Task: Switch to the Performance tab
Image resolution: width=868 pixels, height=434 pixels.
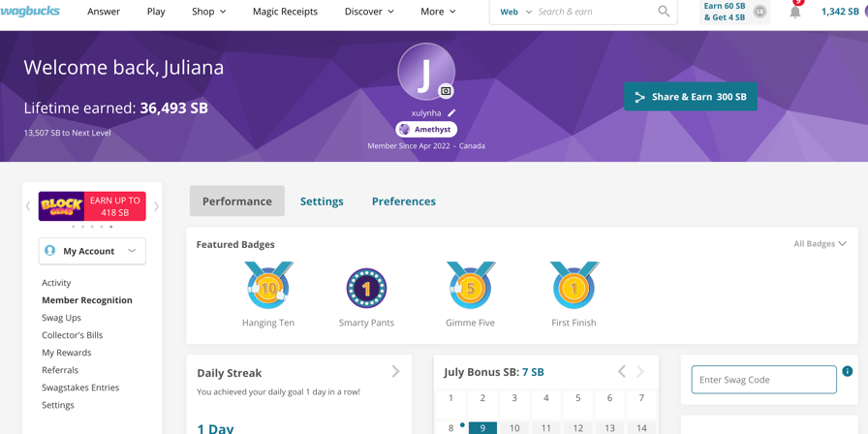Action: pyautogui.click(x=237, y=201)
